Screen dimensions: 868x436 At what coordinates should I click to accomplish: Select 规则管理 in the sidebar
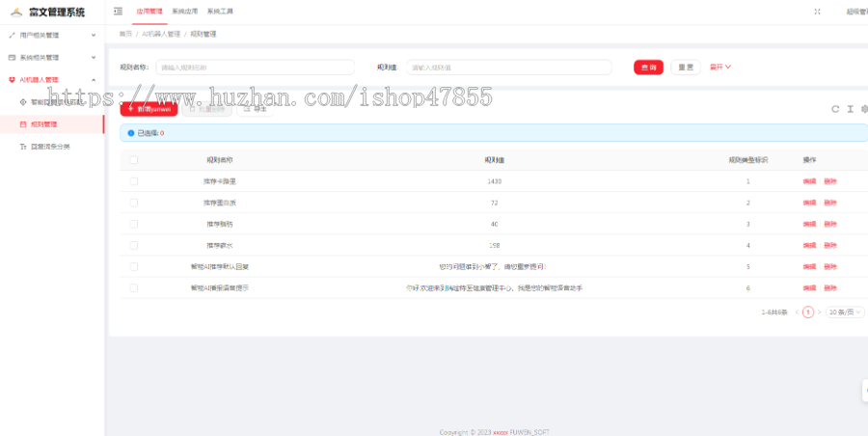coord(52,124)
